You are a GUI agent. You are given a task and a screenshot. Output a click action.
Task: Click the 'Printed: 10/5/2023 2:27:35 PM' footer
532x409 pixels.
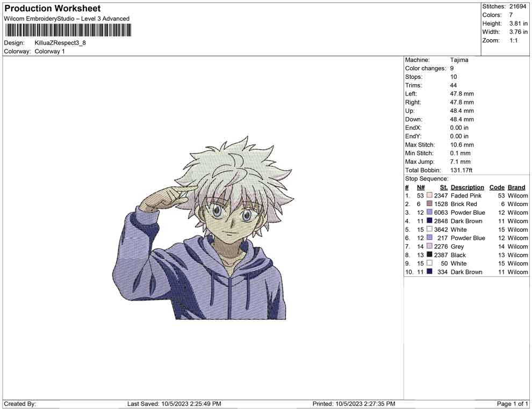click(354, 404)
